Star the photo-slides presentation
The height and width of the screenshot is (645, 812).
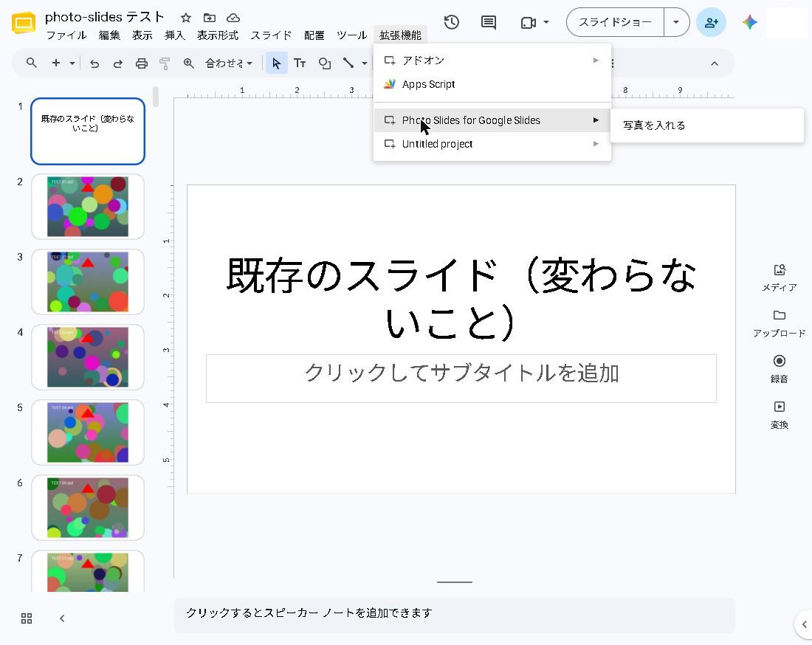click(x=186, y=18)
